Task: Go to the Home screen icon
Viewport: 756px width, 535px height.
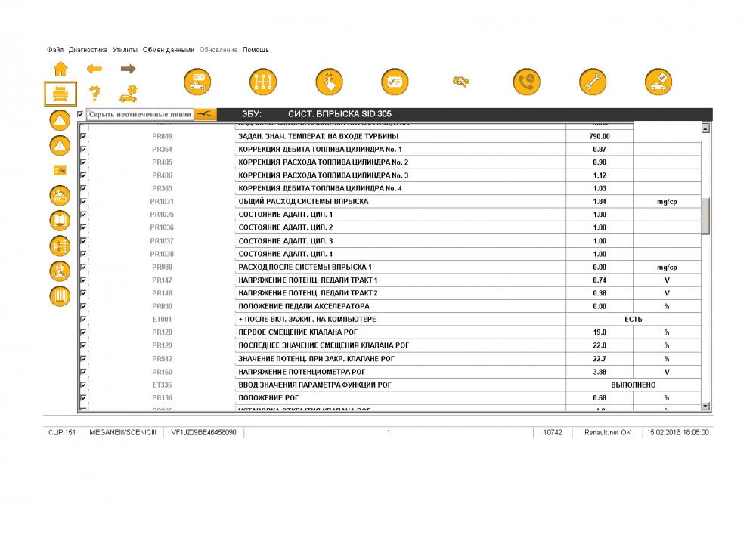Action: tap(60, 69)
